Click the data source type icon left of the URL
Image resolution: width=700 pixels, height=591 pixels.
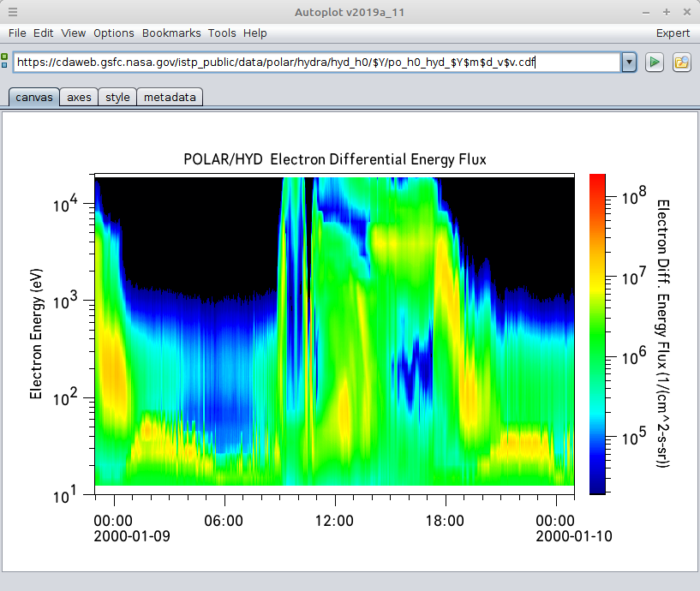[x=4, y=61]
